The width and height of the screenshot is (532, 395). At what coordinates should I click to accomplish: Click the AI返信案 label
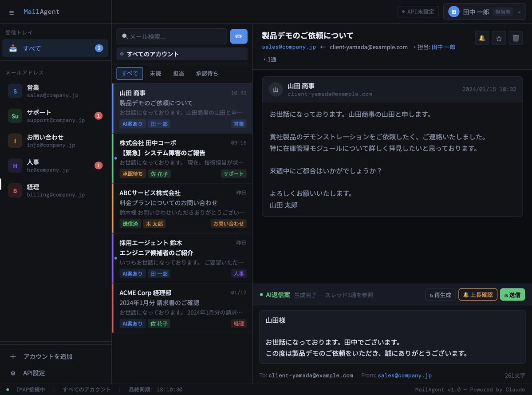click(277, 295)
